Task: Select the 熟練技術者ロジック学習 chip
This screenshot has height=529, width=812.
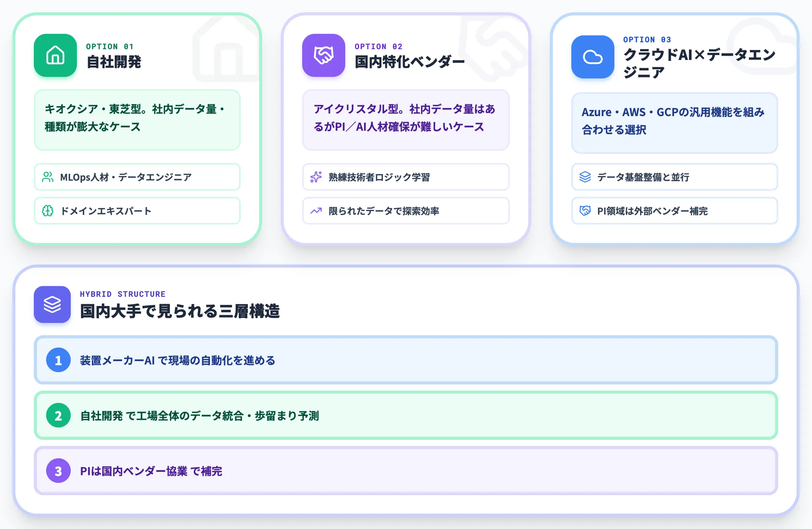Action: tap(406, 177)
